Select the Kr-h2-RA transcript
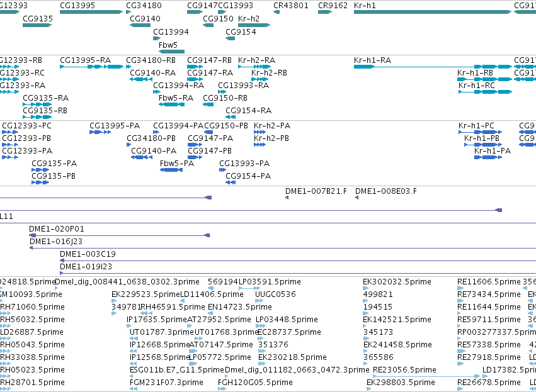Image resolution: width=536 pixels, height=392 pixels. coord(254,67)
